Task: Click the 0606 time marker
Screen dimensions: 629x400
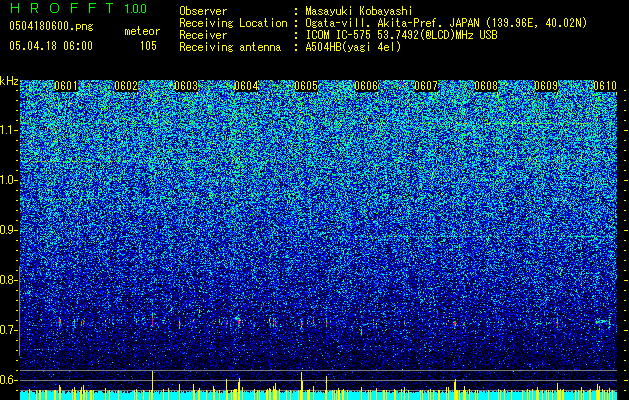Action: pos(366,86)
